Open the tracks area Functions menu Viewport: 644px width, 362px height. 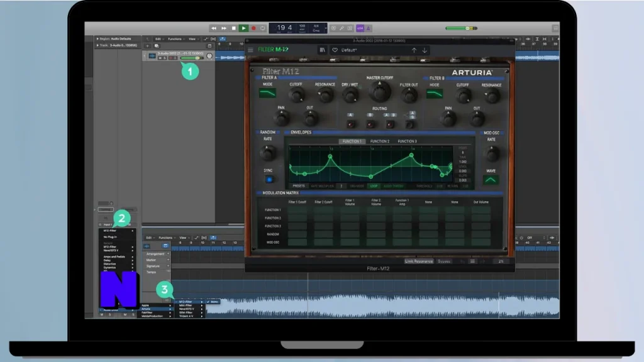[175, 39]
